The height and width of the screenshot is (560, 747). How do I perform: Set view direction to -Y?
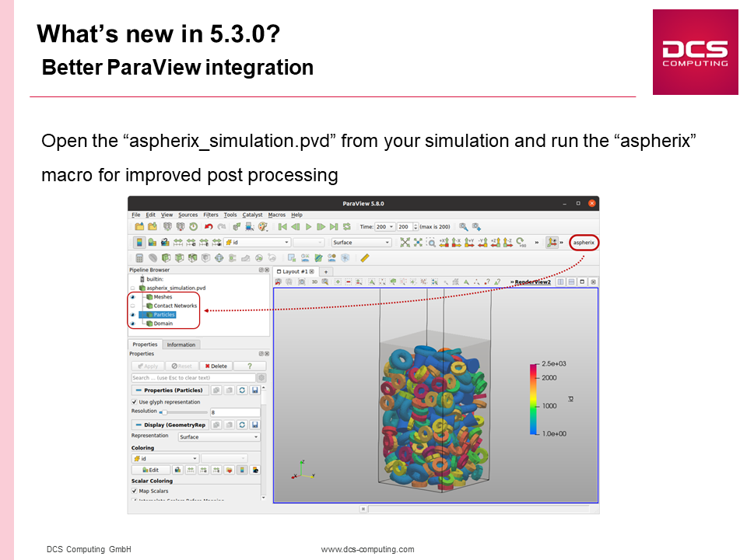482,243
